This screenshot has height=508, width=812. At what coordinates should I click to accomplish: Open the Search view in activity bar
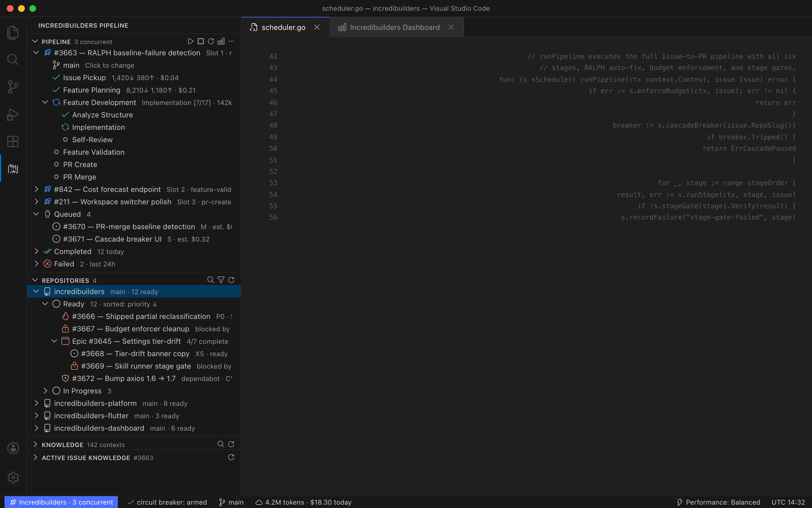click(x=13, y=60)
